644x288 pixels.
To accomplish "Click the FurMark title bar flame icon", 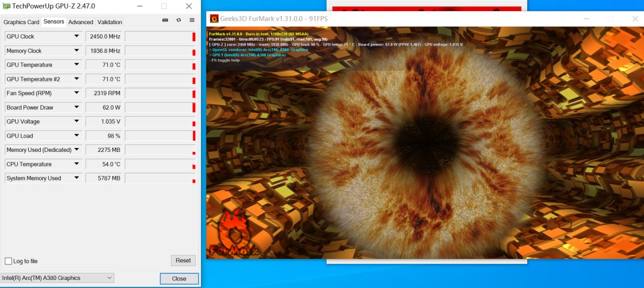I will coord(214,19).
